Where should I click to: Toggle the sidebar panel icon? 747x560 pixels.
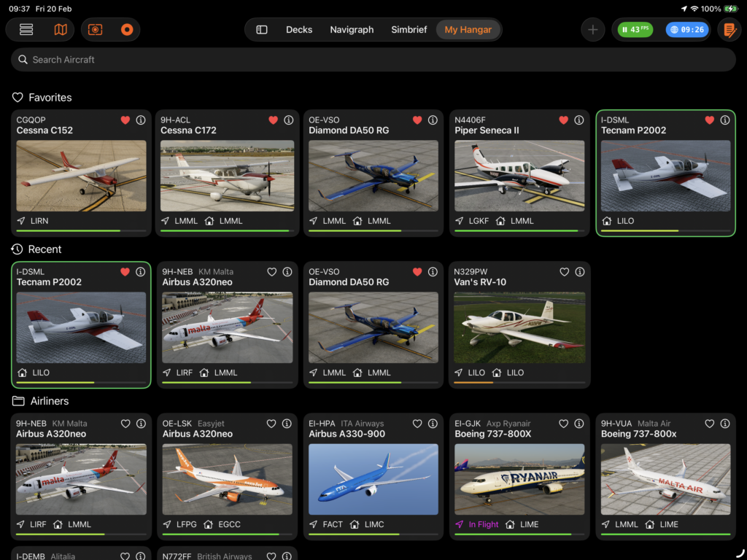point(262,30)
